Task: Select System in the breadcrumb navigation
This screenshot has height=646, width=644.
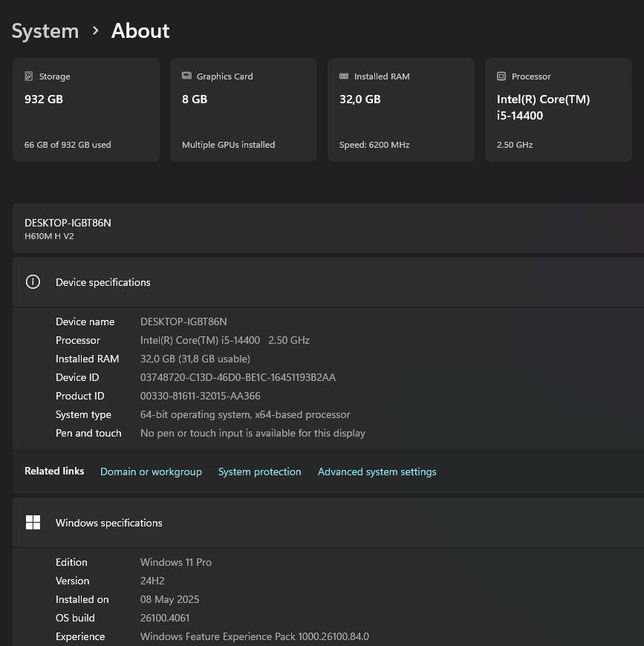Action: point(45,31)
